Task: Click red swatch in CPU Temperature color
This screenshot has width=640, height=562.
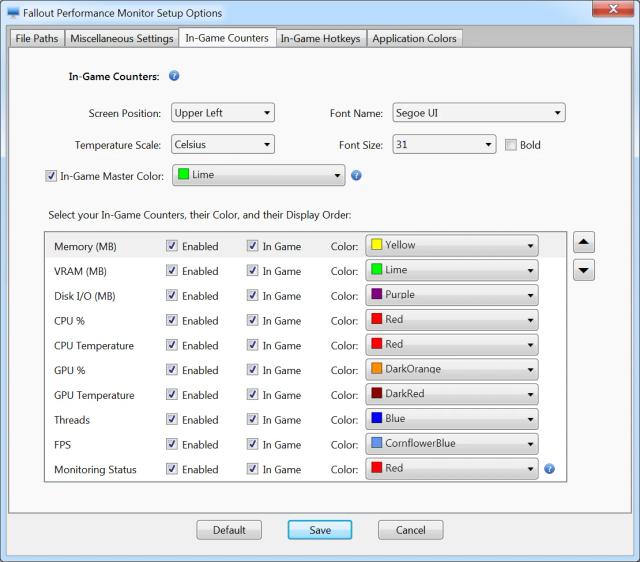Action: coord(376,344)
